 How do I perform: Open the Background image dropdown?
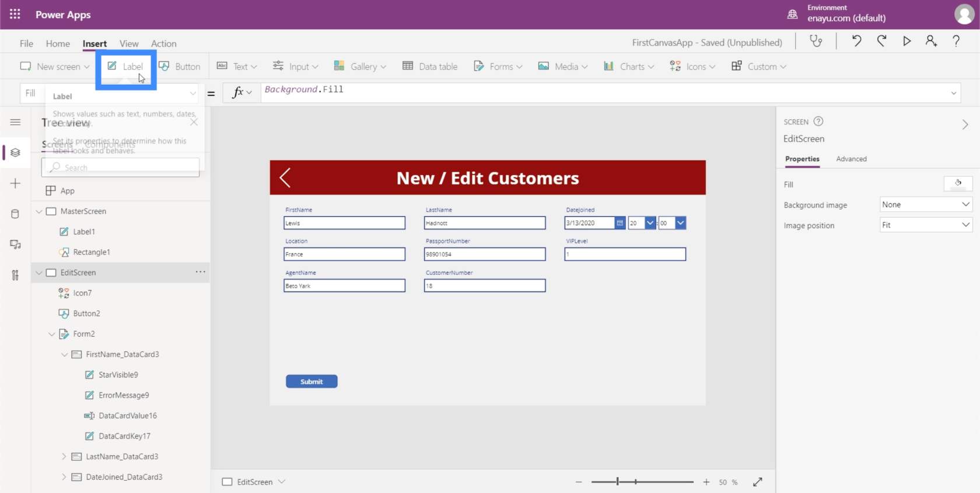[926, 205]
